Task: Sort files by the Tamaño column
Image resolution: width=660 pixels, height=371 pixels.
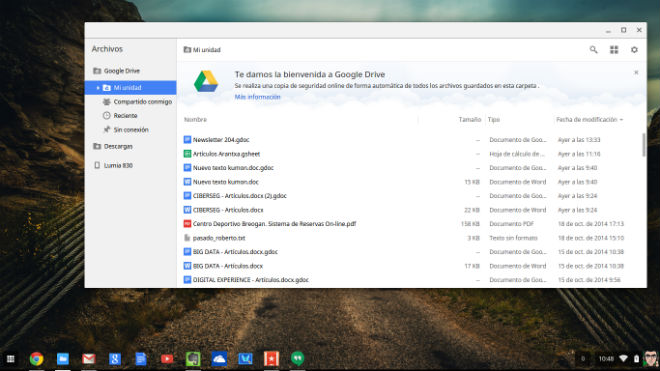Action: pos(470,120)
